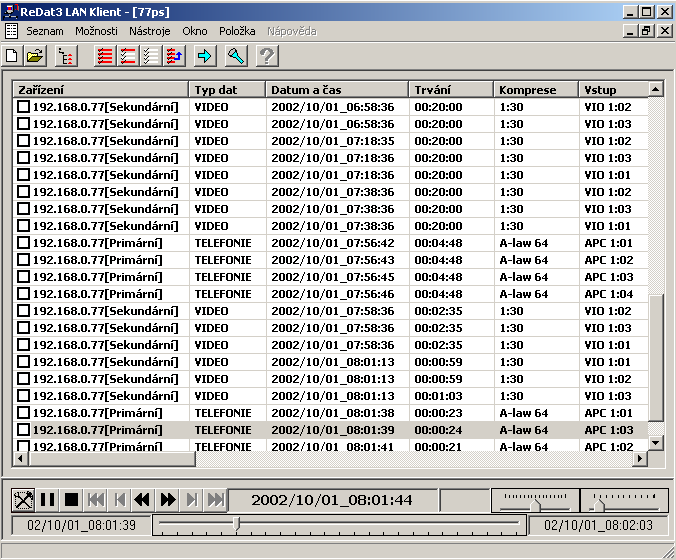Image resolution: width=676 pixels, height=560 pixels.
Task: Click the skip to end button
Action: click(216, 500)
